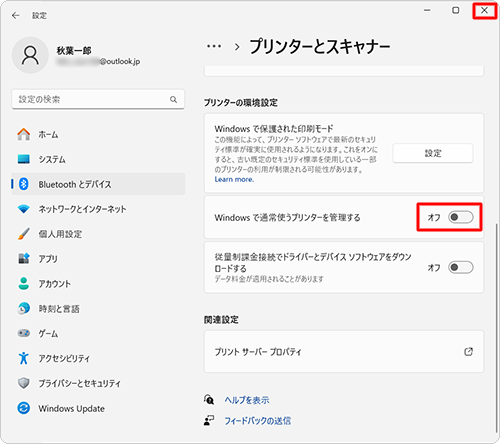Click the 設定の検索 search field
This screenshot has height=444, width=500.
tap(98, 99)
